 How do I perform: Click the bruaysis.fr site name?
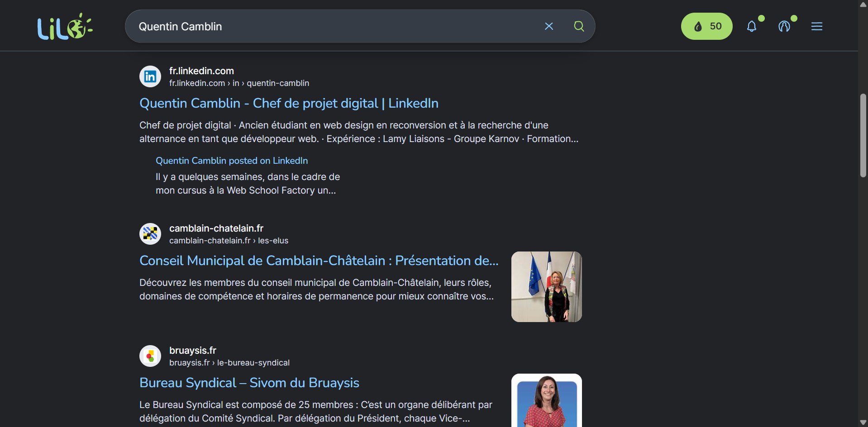click(x=193, y=351)
